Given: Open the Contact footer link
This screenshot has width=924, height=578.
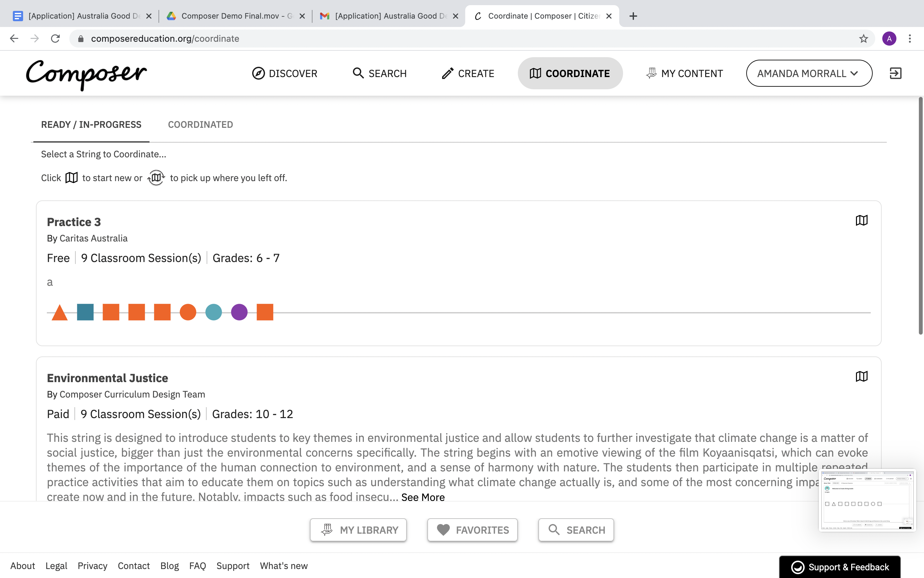Looking at the screenshot, I should 134,566.
